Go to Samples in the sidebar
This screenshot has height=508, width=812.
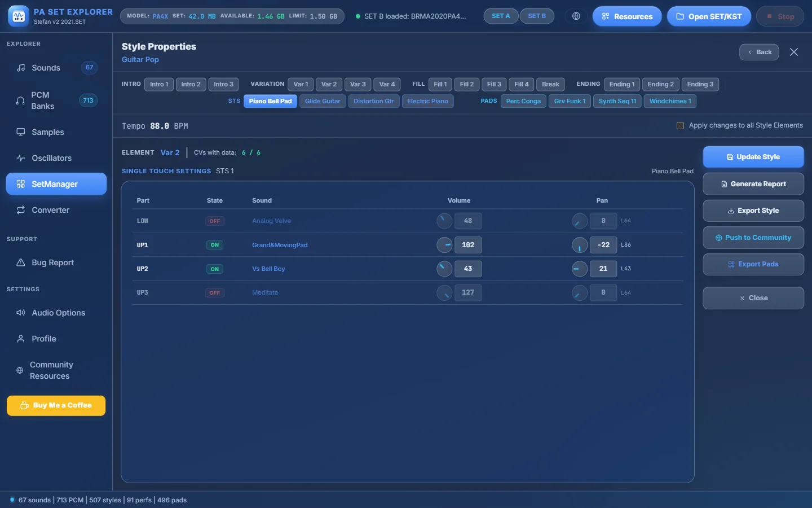pos(56,132)
